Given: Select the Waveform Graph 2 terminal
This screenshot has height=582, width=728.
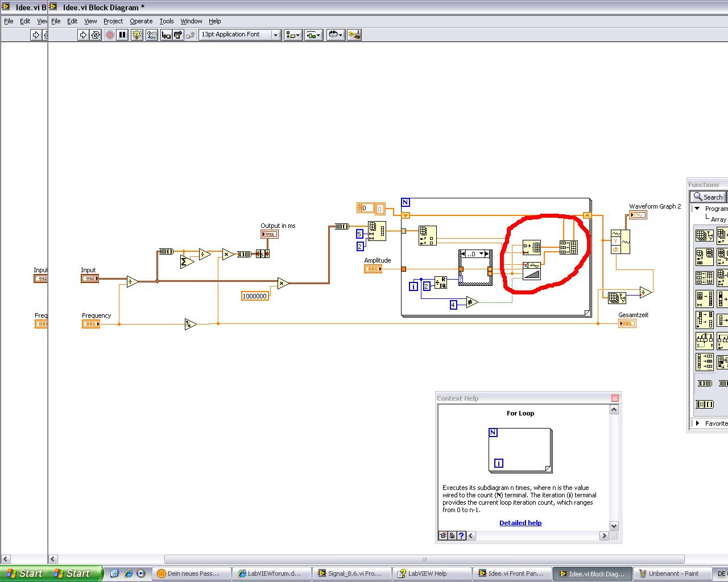Looking at the screenshot, I should point(638,215).
